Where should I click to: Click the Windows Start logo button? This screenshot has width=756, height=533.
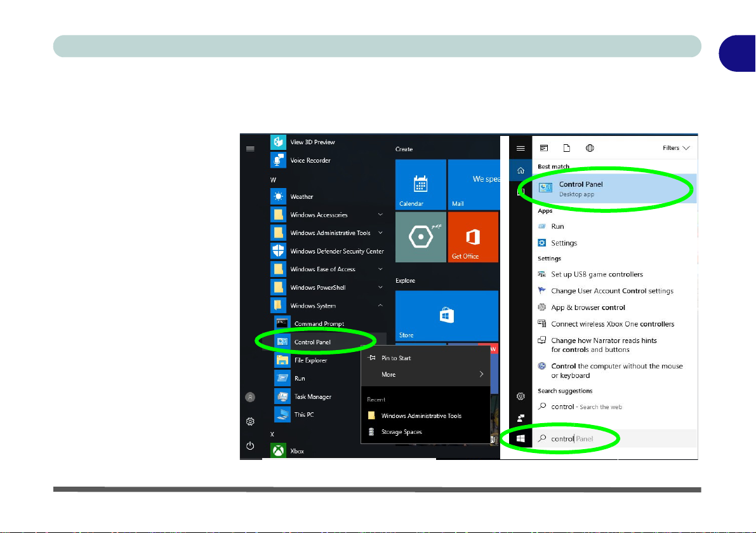click(x=521, y=438)
